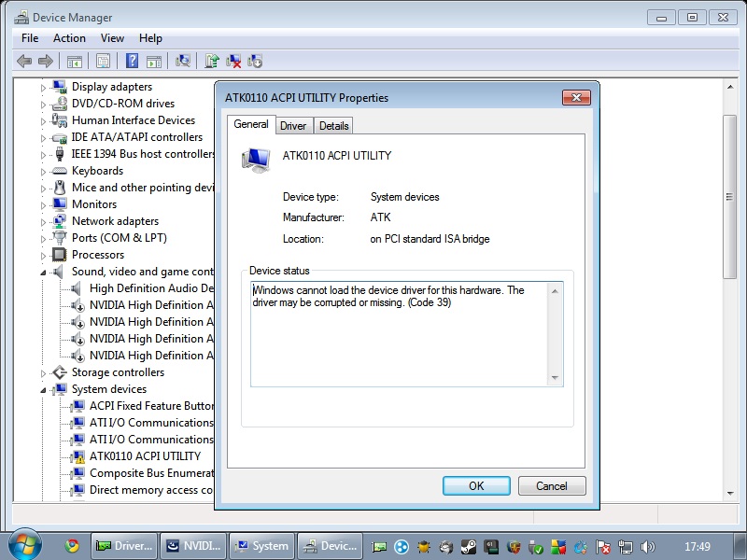This screenshot has width=747, height=560.
Task: Click the OK button
Action: click(x=476, y=485)
